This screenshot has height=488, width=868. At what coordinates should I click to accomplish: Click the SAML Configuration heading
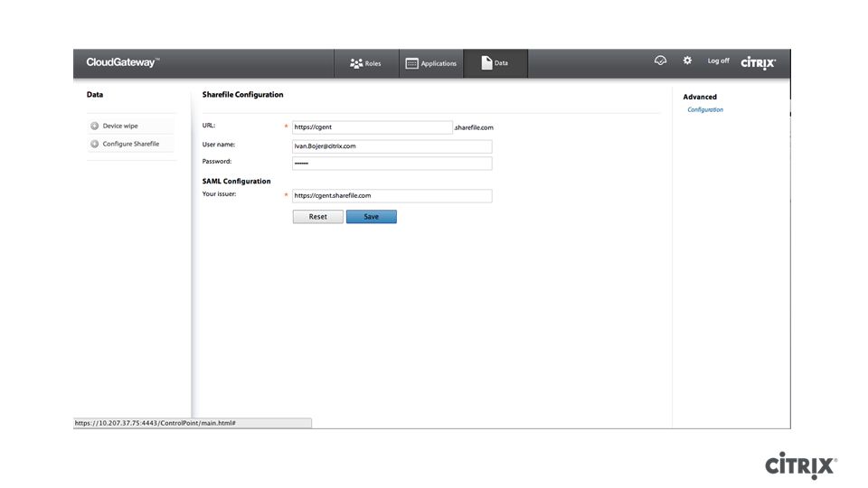click(236, 181)
